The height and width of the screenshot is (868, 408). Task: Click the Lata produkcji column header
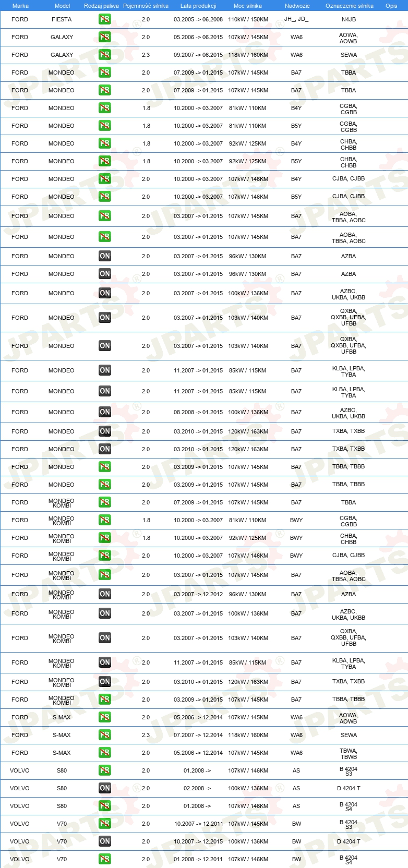click(198, 6)
